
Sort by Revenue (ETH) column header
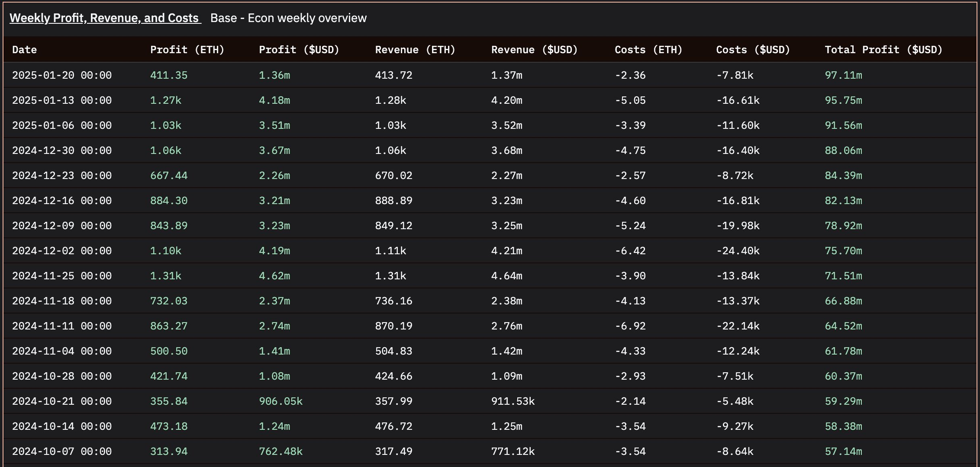point(415,50)
